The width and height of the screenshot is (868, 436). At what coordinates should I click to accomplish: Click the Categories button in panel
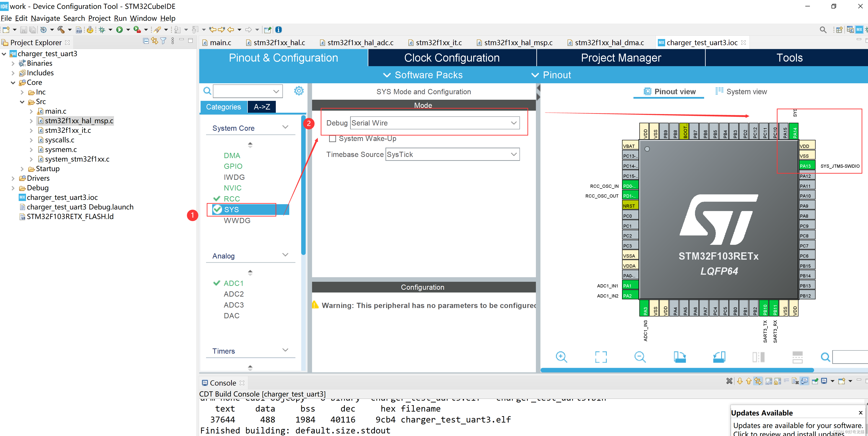222,107
